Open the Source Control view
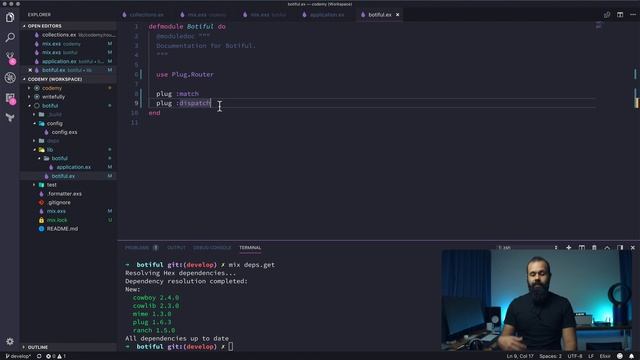Viewport: 640px width, 360px height. (x=10, y=57)
